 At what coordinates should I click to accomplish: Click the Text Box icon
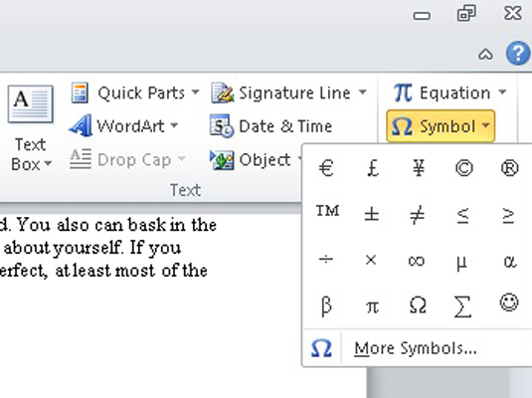tap(31, 103)
